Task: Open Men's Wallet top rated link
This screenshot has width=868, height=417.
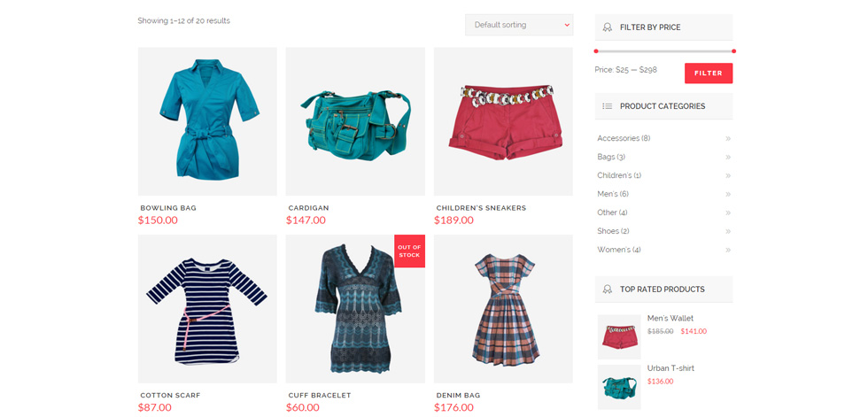Action: point(670,319)
